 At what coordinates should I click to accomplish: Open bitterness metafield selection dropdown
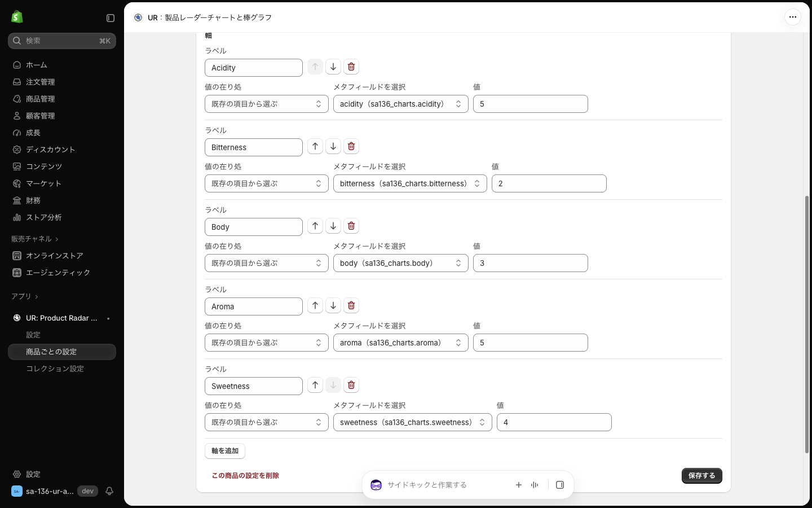(x=410, y=183)
